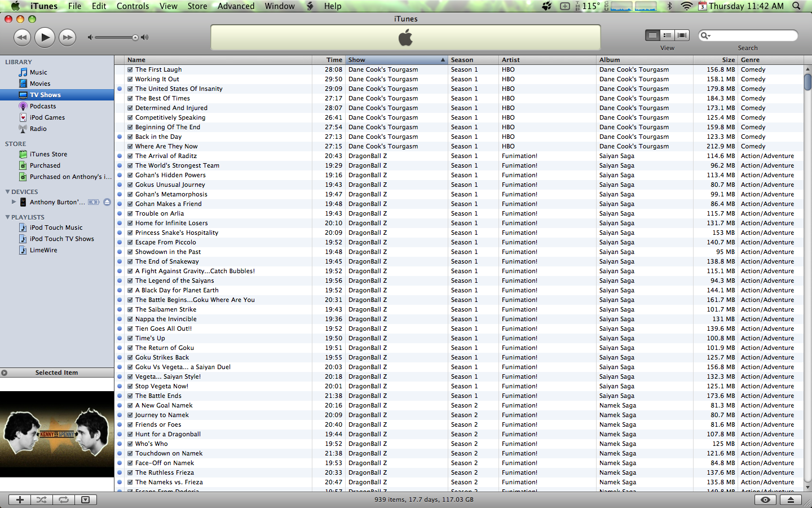This screenshot has height=508, width=812.
Task: Sort by the Artist column header
Action: point(548,60)
